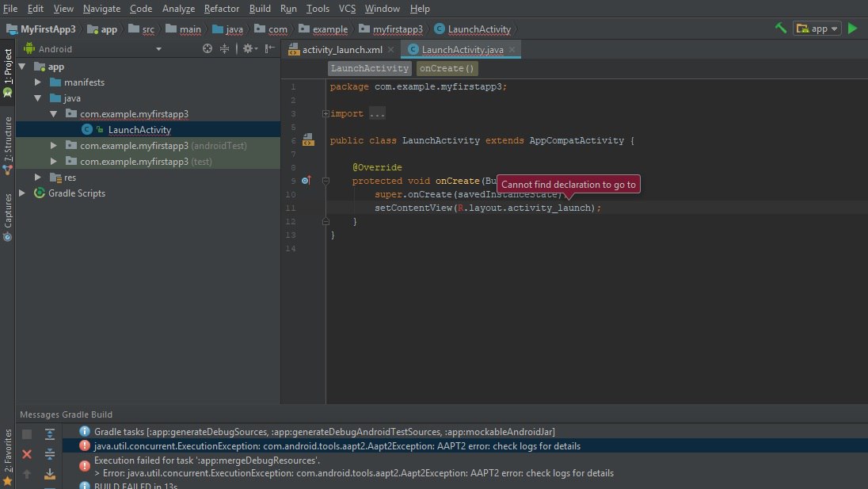The width and height of the screenshot is (868, 489).
Task: Click MyFirstApp3 in the navigation bar
Action: (41, 29)
